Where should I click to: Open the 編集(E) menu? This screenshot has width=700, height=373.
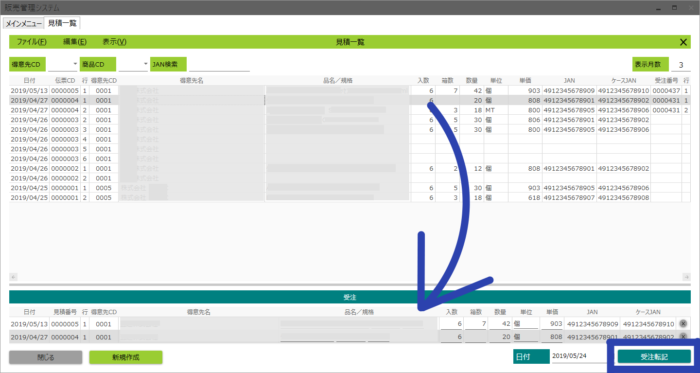point(75,42)
